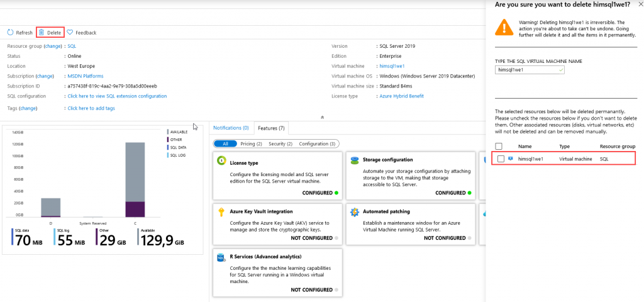644x302 pixels.
Task: Click the Delete trash can button
Action: pos(50,33)
